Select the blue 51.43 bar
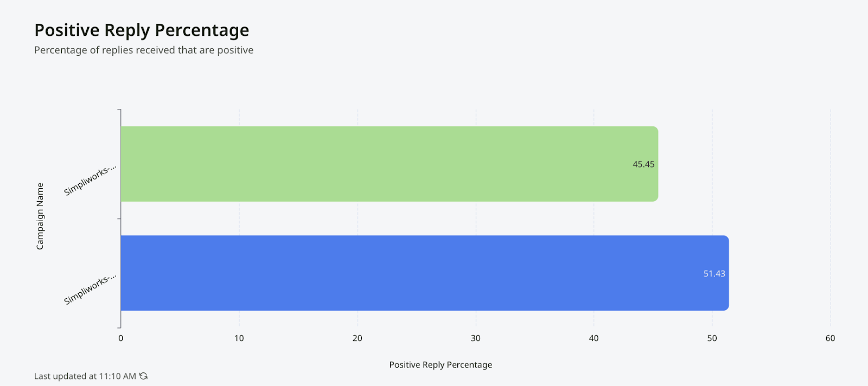The image size is (868, 386). 424,273
